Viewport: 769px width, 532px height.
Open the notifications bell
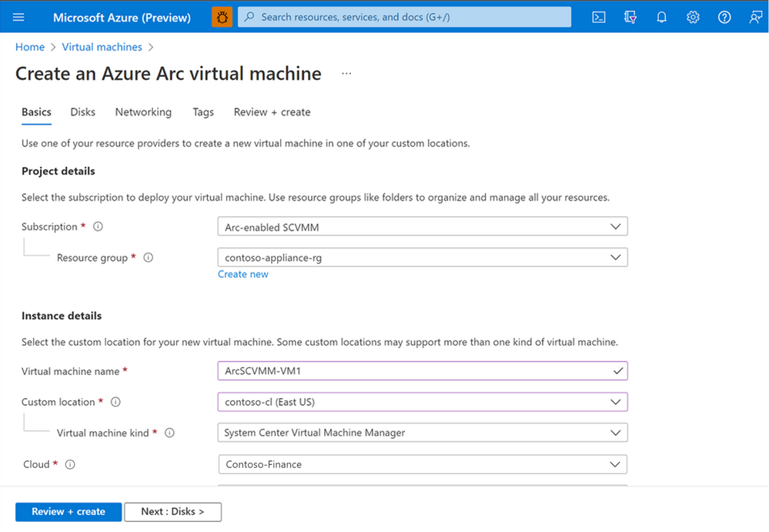click(661, 17)
